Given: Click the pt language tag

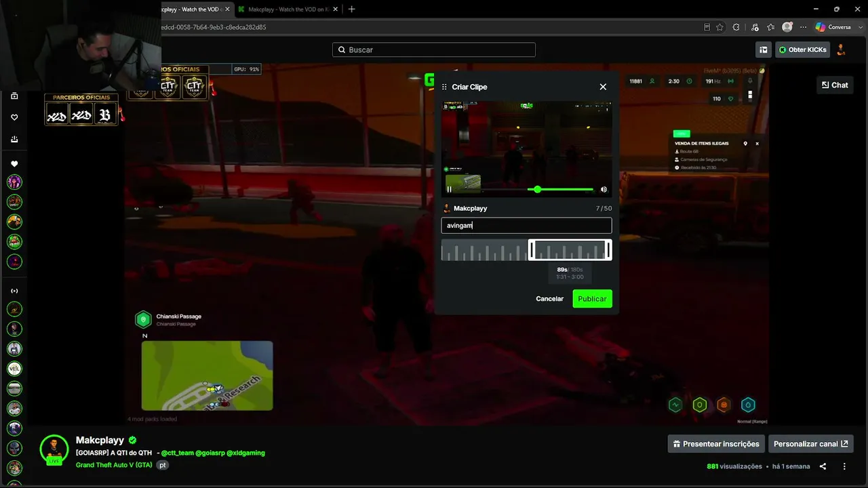Looking at the screenshot, I should tap(163, 465).
